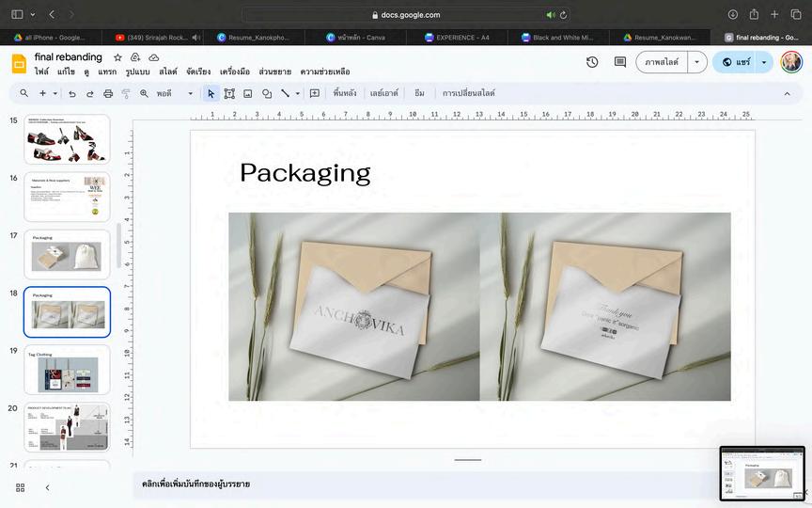Insert an image from toolbar

pos(248,94)
